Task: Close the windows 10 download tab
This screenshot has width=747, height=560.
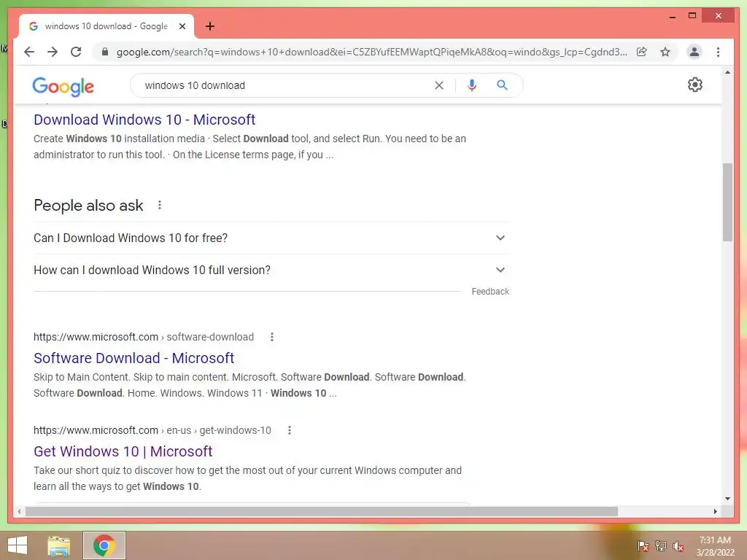Action: pos(182,26)
